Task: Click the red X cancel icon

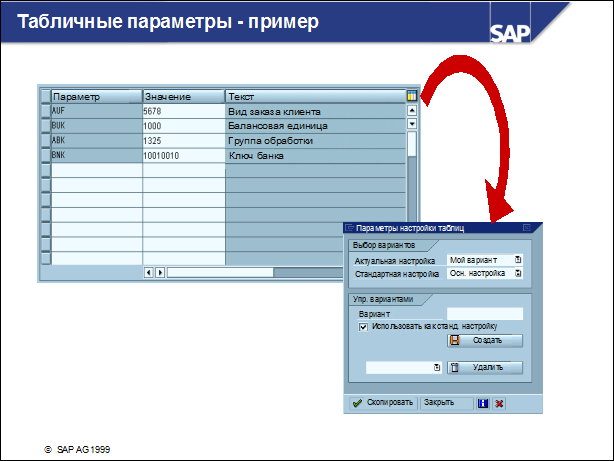Action: (x=499, y=403)
